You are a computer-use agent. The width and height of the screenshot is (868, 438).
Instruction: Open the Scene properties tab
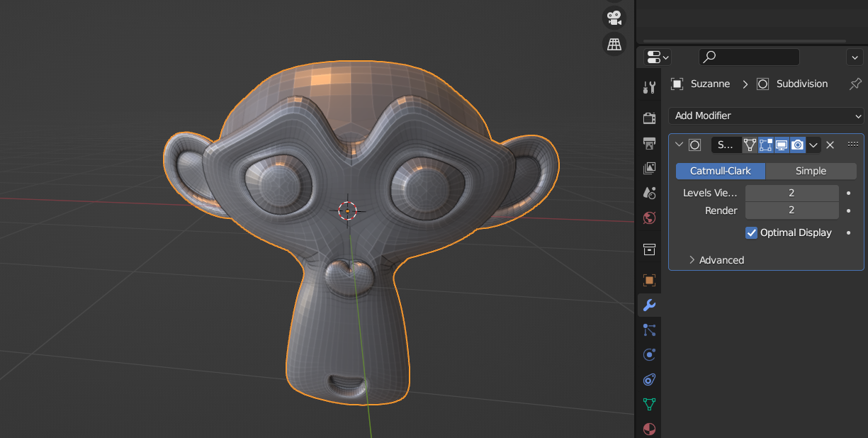click(649, 192)
